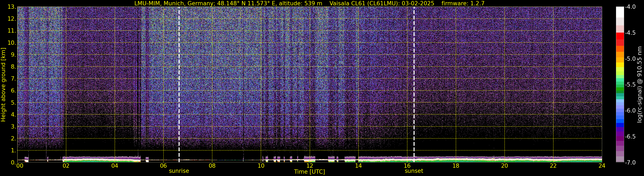
Task: Click the firmware: 1.2.7 text
Action: click(463, 3)
